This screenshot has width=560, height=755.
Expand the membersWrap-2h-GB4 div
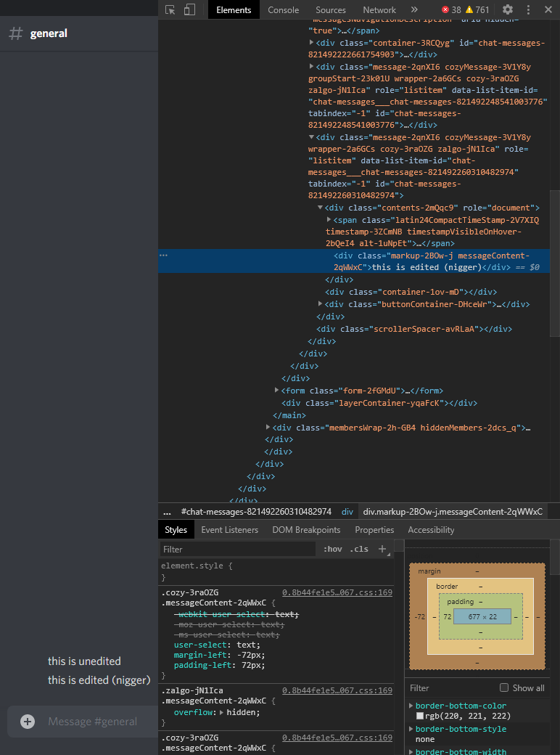(268, 427)
